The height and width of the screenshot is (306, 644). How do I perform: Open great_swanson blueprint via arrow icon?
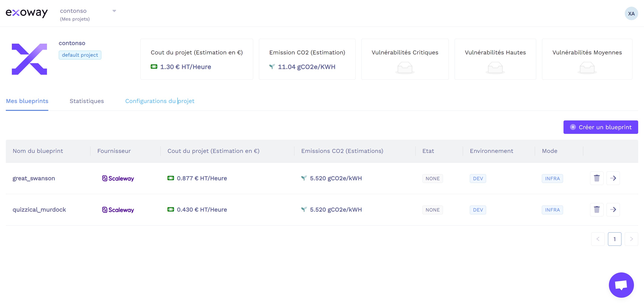click(613, 178)
